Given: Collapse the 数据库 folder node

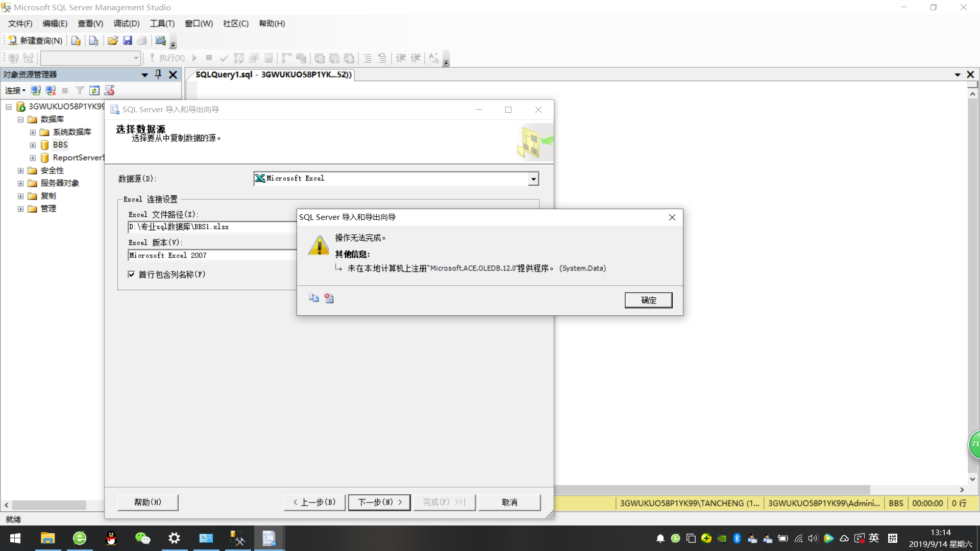Looking at the screenshot, I should 21,120.
